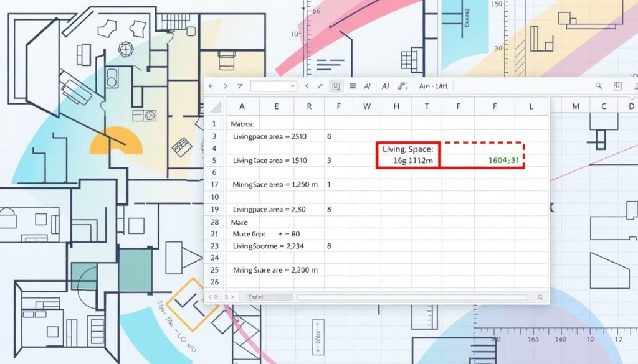Select row 6 header
638x364 pixels.
pos(214,172)
